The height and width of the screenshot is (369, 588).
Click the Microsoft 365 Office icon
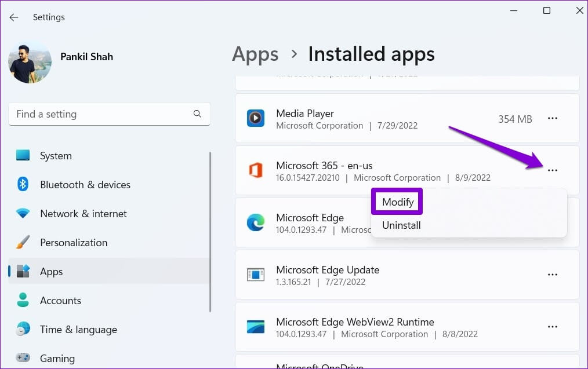[256, 170]
